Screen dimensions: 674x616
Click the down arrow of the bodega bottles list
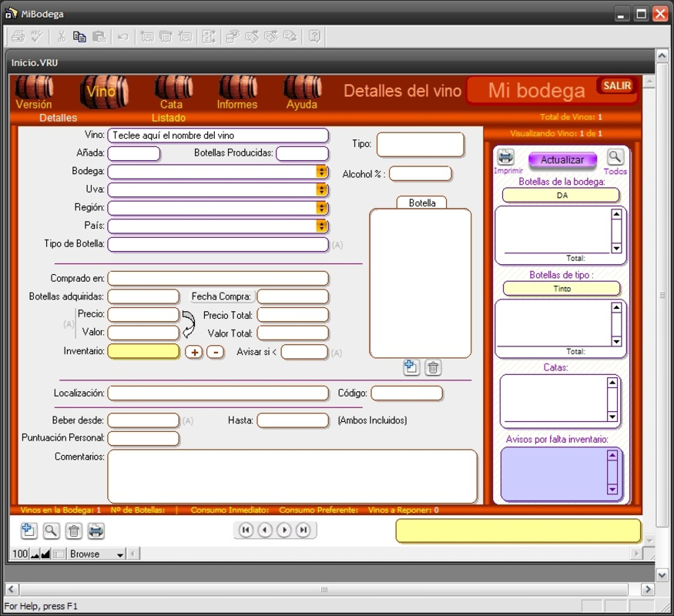click(616, 248)
